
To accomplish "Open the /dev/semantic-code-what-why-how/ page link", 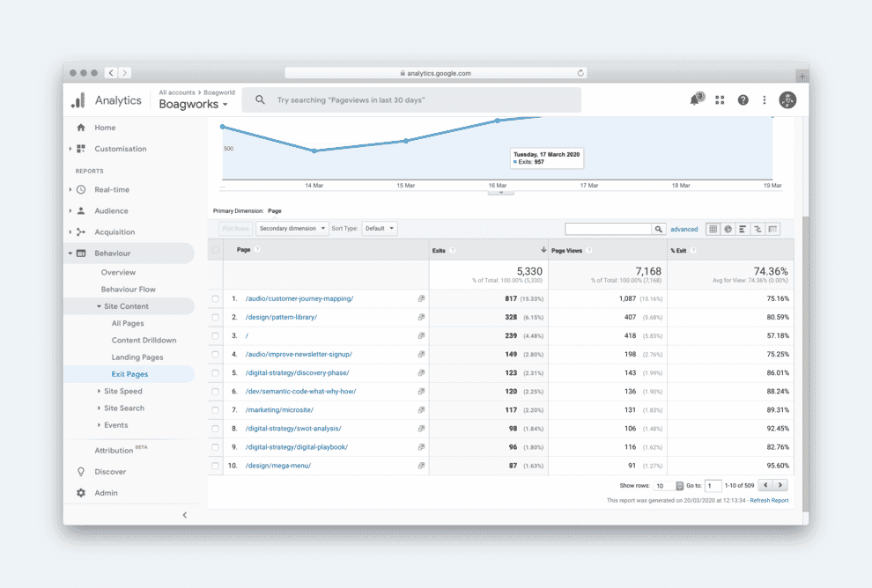I will (x=300, y=391).
